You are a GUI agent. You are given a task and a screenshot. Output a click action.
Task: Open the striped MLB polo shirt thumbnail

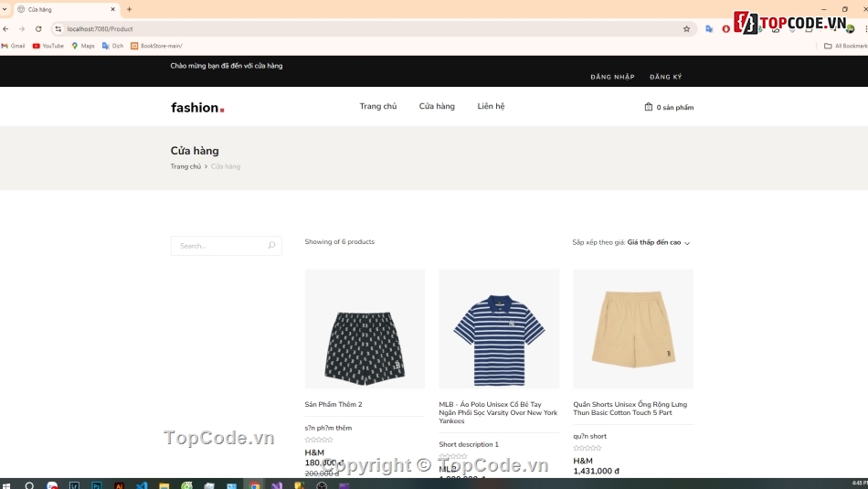tap(499, 328)
